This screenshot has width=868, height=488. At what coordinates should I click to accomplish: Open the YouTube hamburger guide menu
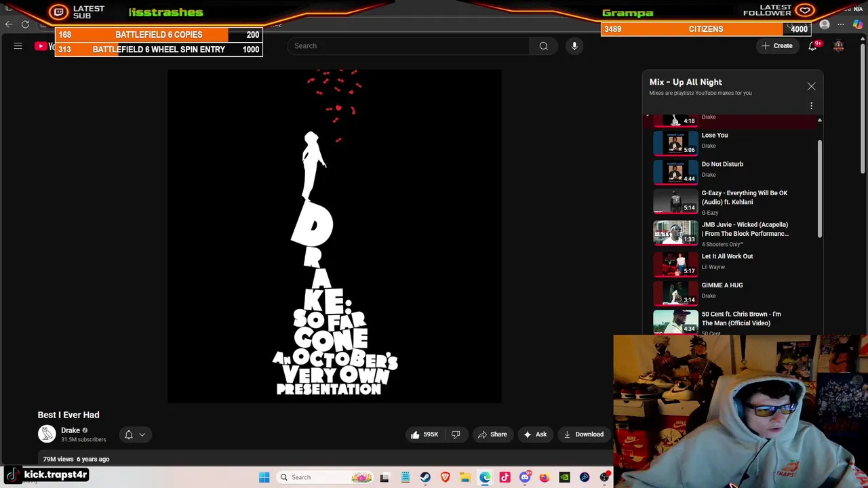(18, 46)
